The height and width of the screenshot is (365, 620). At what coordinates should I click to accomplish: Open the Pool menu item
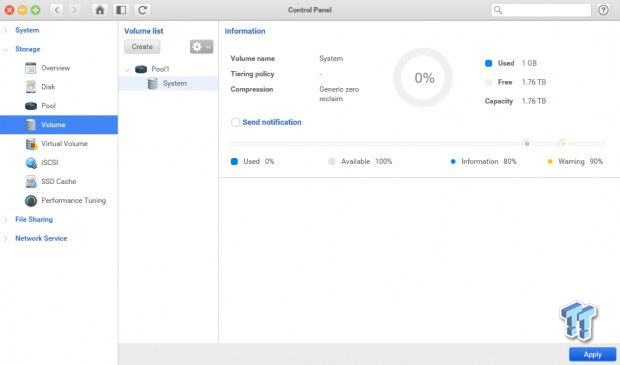[49, 106]
